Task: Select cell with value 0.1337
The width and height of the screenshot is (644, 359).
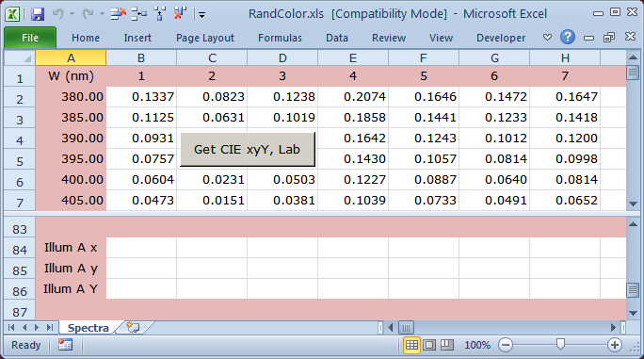Action: (x=141, y=97)
